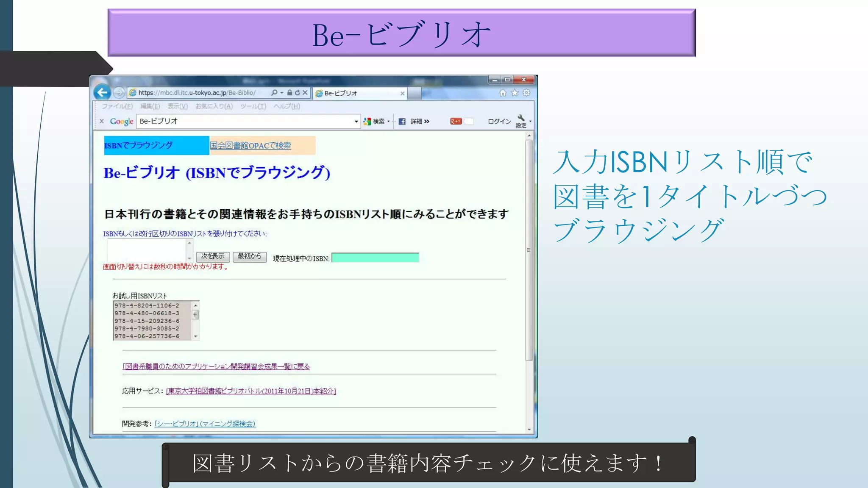
Task: Open the browser home icon
Action: [x=503, y=93]
